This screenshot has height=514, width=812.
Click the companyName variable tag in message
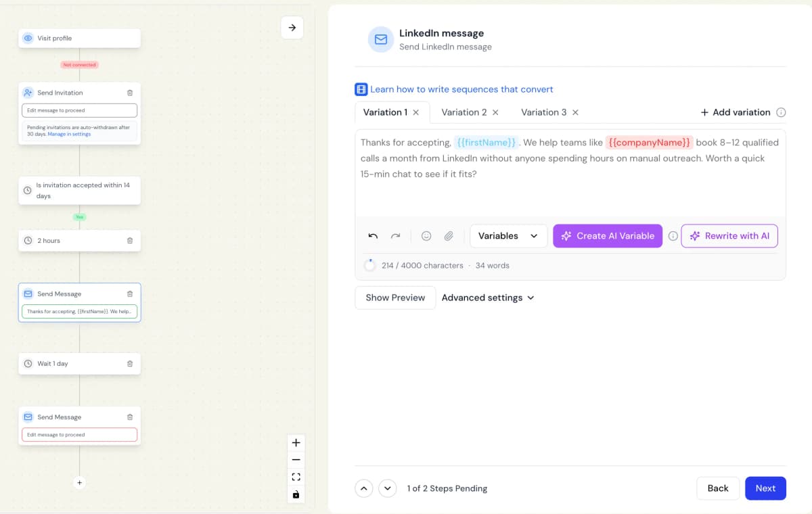(x=649, y=143)
